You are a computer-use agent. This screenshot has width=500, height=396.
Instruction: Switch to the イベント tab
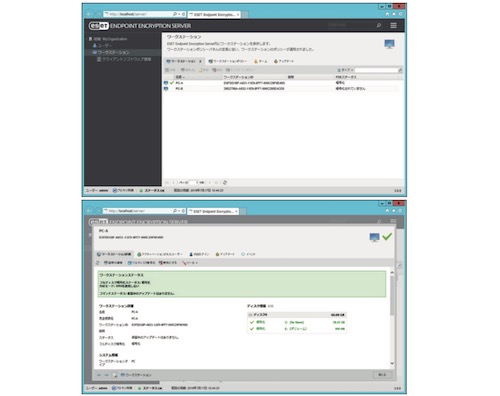(248, 254)
